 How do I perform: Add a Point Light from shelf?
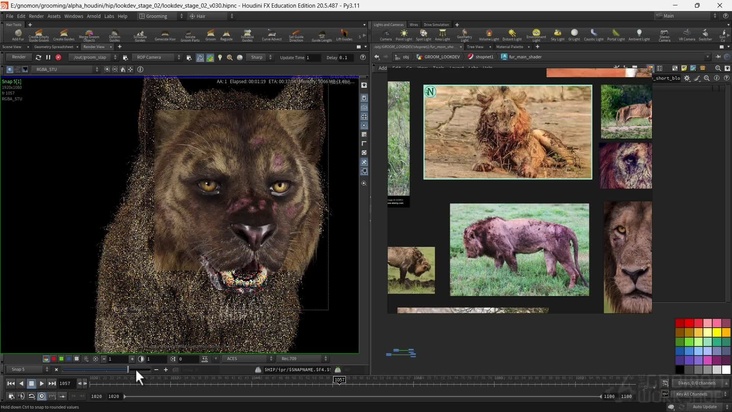pos(404,35)
